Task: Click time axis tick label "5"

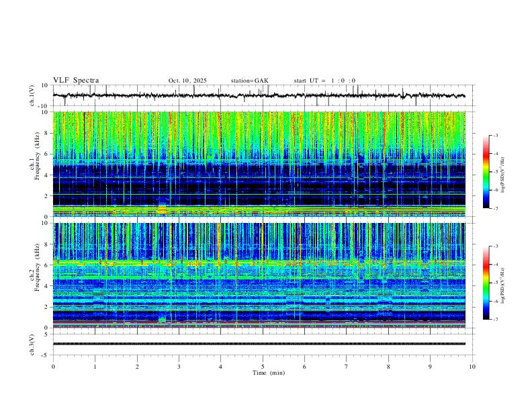Action: [263, 367]
